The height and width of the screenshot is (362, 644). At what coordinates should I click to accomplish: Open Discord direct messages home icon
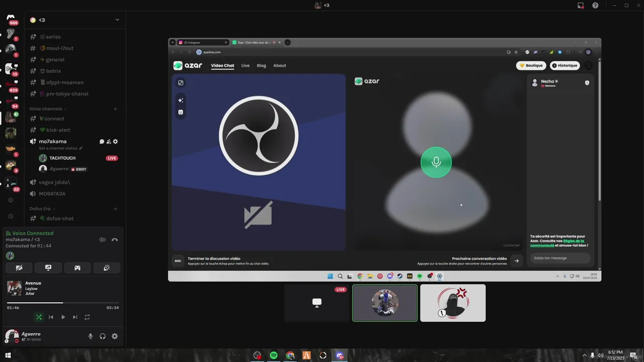(x=11, y=18)
